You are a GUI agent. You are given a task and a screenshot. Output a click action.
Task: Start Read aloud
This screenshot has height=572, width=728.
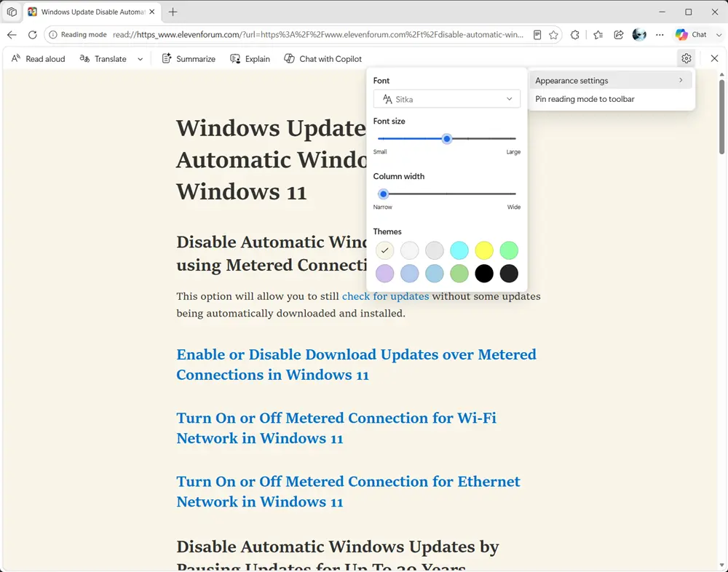pos(38,59)
